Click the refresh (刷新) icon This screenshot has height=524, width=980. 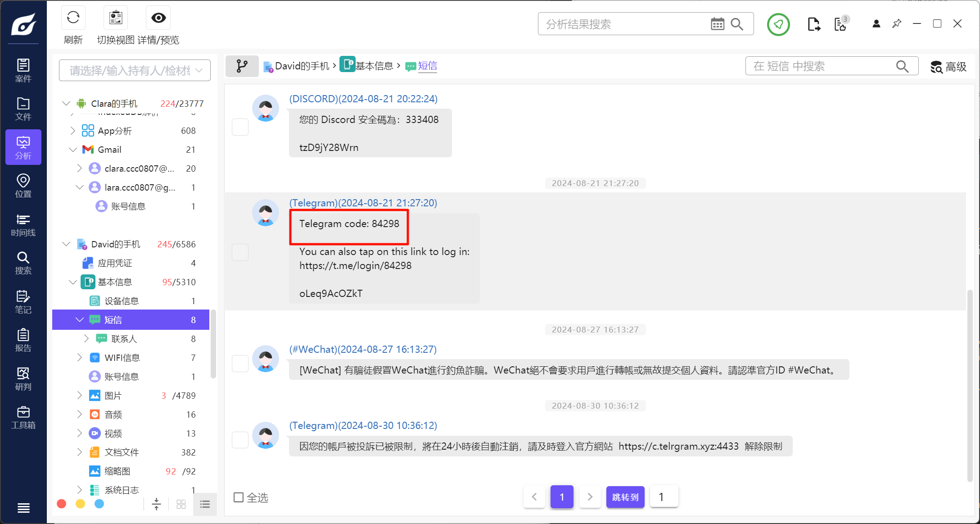point(73,18)
